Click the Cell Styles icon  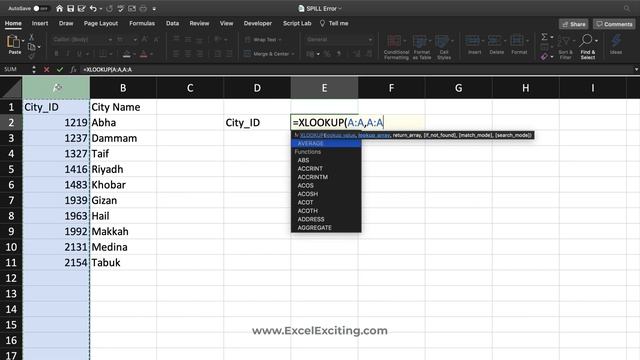pyautogui.click(x=442, y=41)
